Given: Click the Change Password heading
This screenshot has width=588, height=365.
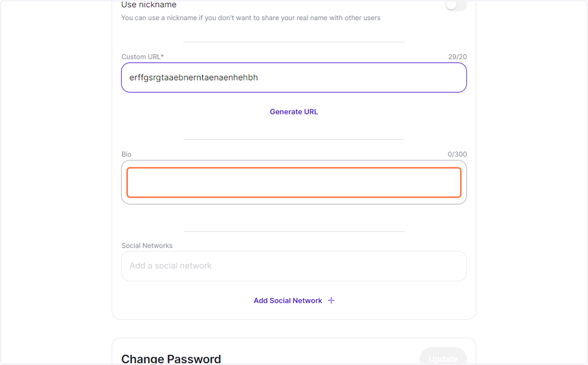Looking at the screenshot, I should (171, 359).
